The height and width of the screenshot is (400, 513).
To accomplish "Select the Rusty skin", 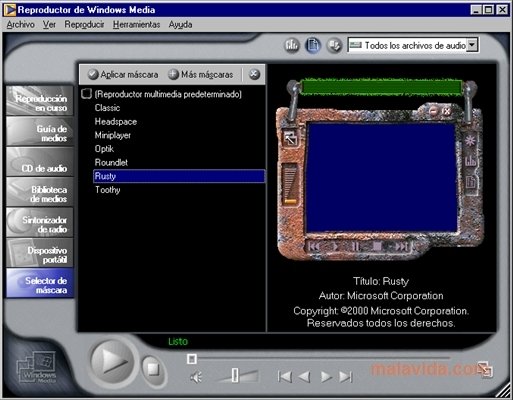I will (x=179, y=176).
